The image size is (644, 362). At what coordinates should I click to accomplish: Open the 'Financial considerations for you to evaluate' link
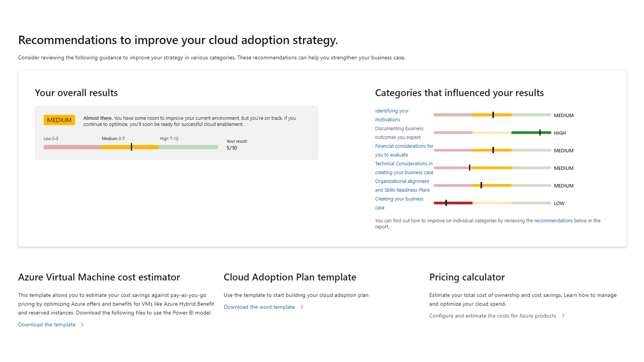click(404, 146)
